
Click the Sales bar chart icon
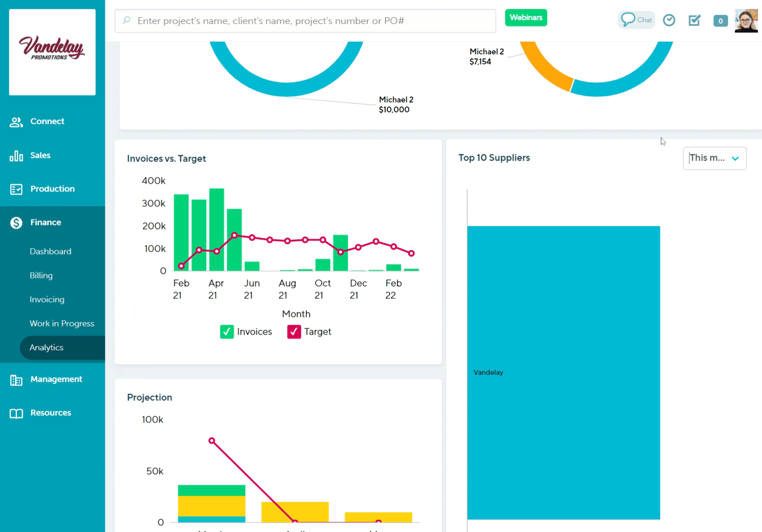pos(16,156)
